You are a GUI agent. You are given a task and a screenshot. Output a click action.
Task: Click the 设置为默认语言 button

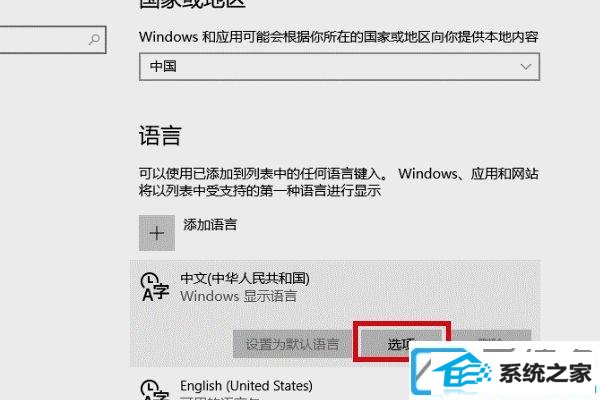292,344
